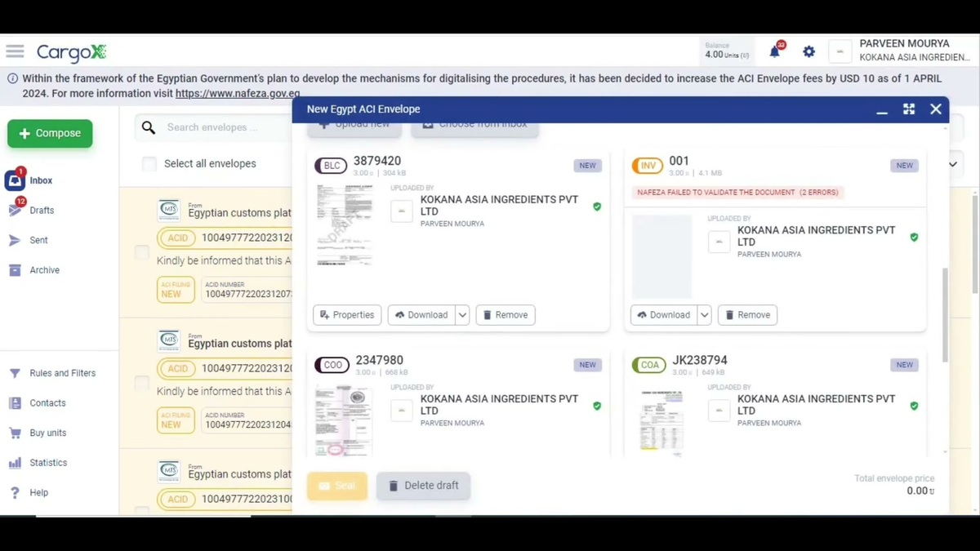The height and width of the screenshot is (551, 980).
Task: Open the notifications bell
Action: pos(774,51)
